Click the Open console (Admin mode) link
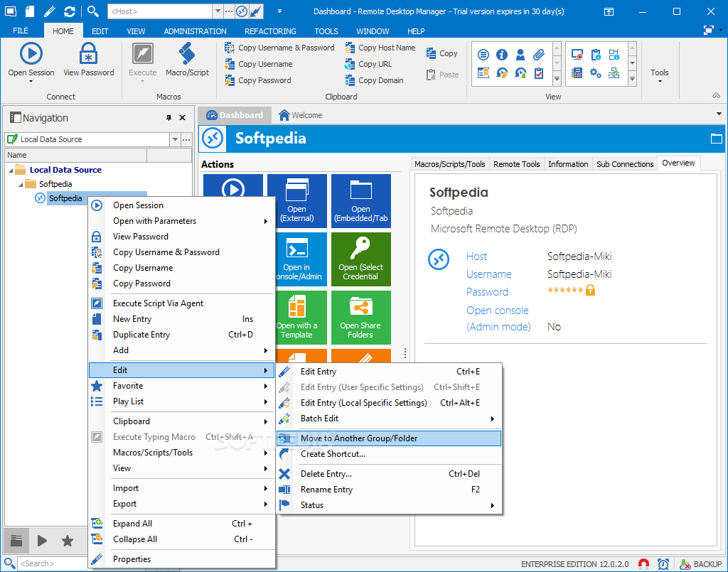Viewport: 728px width, 572px height. (x=498, y=318)
